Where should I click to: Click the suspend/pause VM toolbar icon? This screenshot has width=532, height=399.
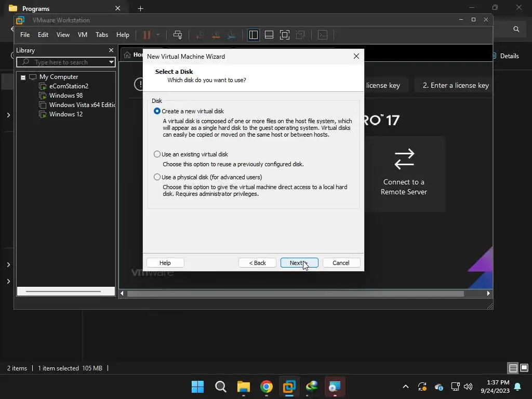coord(147,35)
